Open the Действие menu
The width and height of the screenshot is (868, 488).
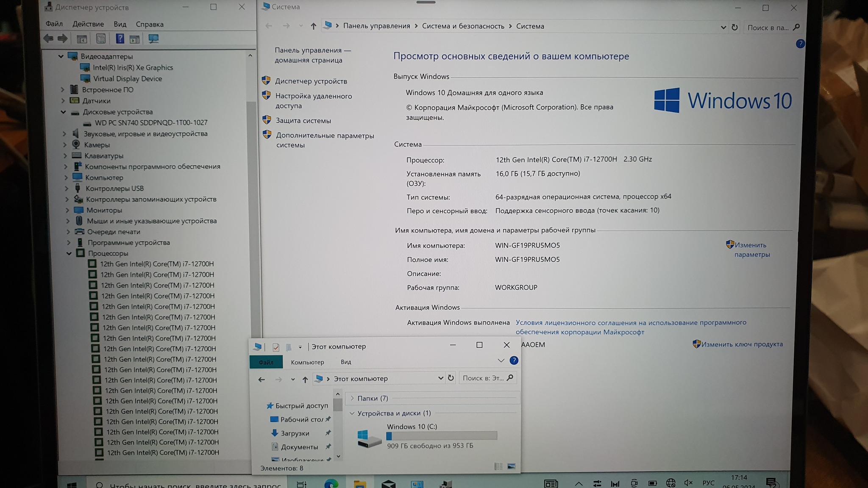coord(88,24)
